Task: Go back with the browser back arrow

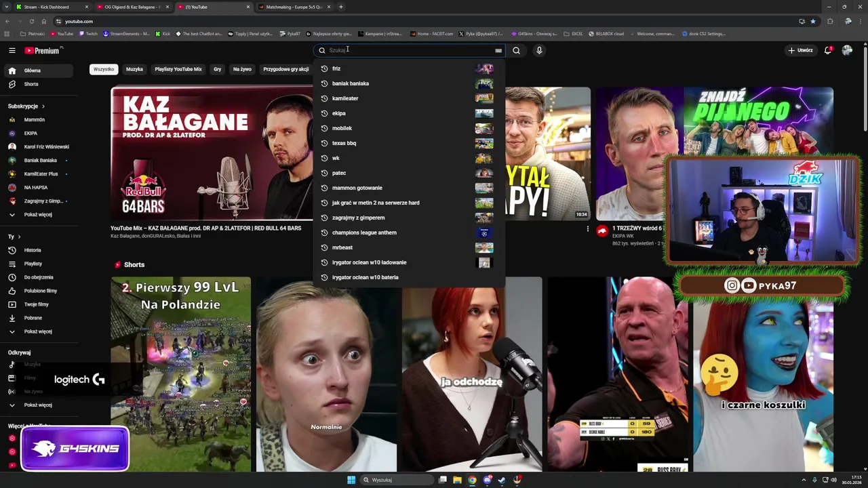Action: [9, 21]
